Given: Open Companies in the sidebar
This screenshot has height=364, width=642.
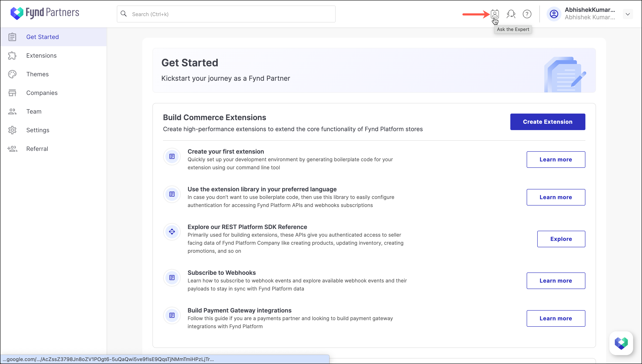Looking at the screenshot, I should pyautogui.click(x=53, y=93).
